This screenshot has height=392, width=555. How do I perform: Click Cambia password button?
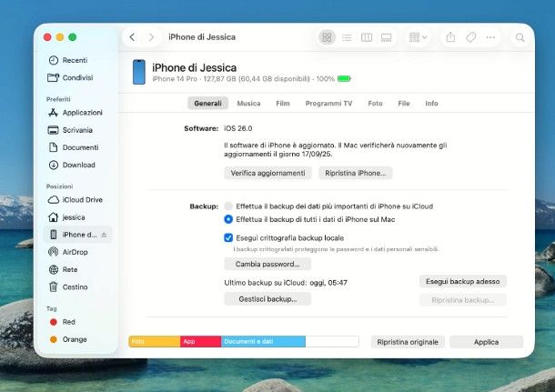tap(267, 264)
